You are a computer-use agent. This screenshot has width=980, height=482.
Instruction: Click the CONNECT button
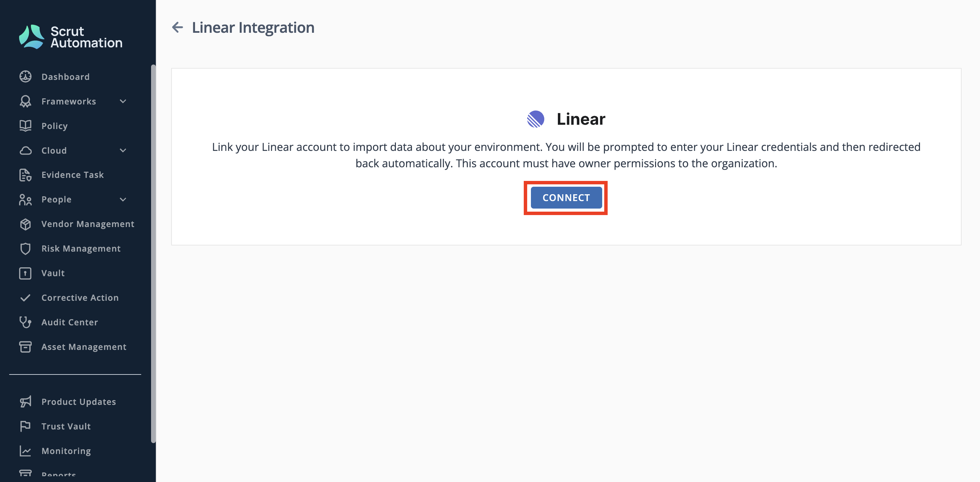pyautogui.click(x=566, y=198)
